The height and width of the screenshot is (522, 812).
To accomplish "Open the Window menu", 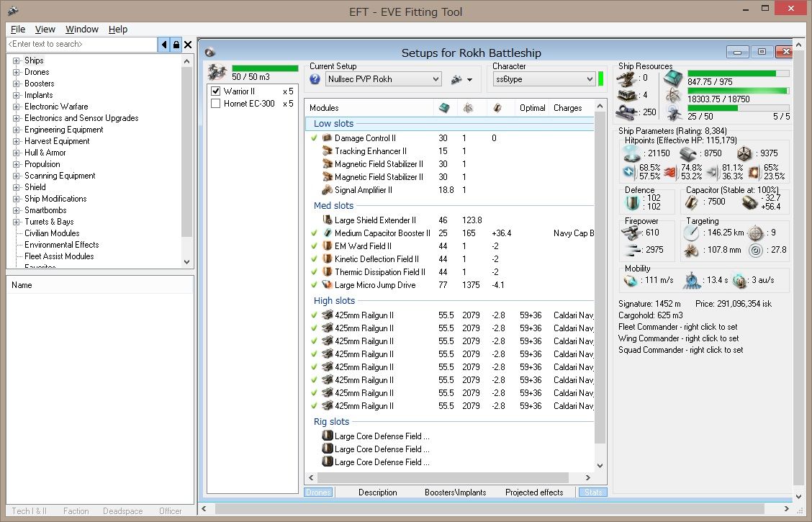I will tap(81, 30).
